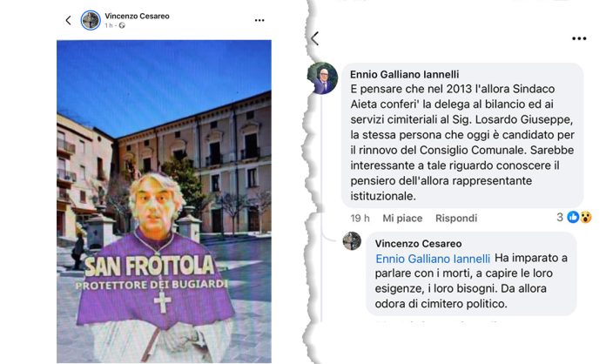The image size is (606, 364).
Task: Open Vincenzo Cesareo's avatar in reply
Action: point(352,241)
